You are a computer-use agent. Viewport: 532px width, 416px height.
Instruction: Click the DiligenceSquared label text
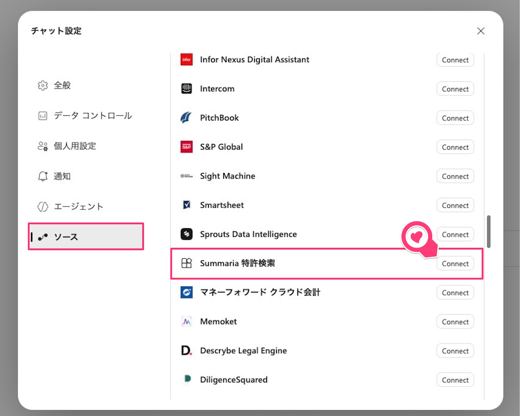click(x=234, y=380)
